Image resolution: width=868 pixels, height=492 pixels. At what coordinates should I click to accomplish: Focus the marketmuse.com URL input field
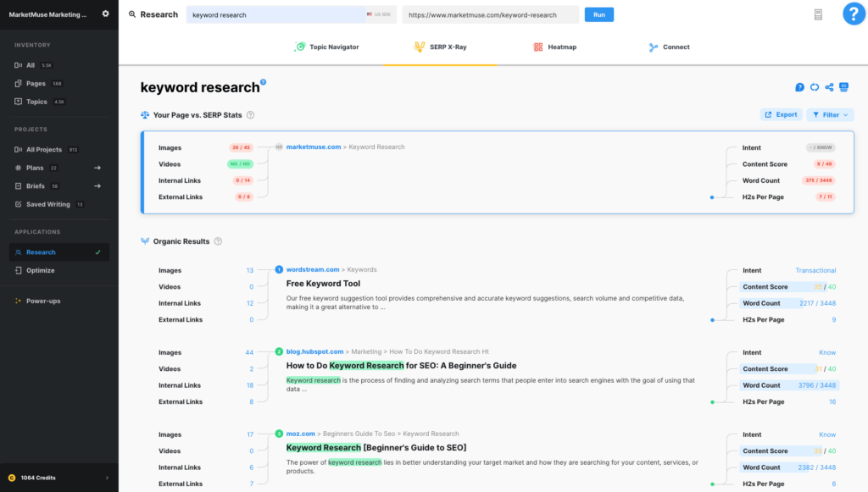[x=491, y=14]
